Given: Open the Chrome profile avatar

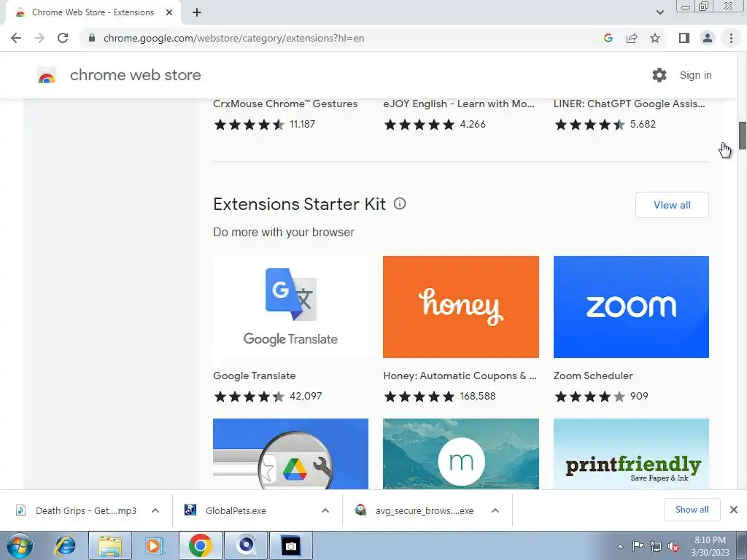Looking at the screenshot, I should 708,38.
